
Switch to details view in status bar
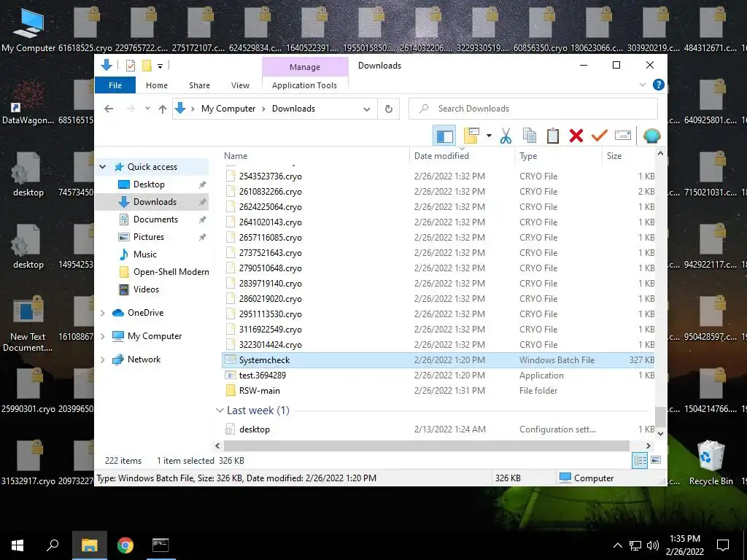click(640, 461)
